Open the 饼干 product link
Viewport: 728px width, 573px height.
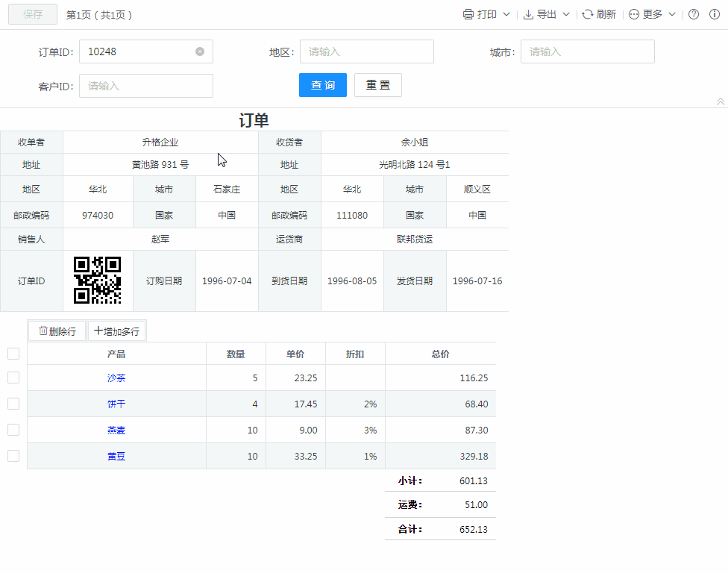coord(116,404)
